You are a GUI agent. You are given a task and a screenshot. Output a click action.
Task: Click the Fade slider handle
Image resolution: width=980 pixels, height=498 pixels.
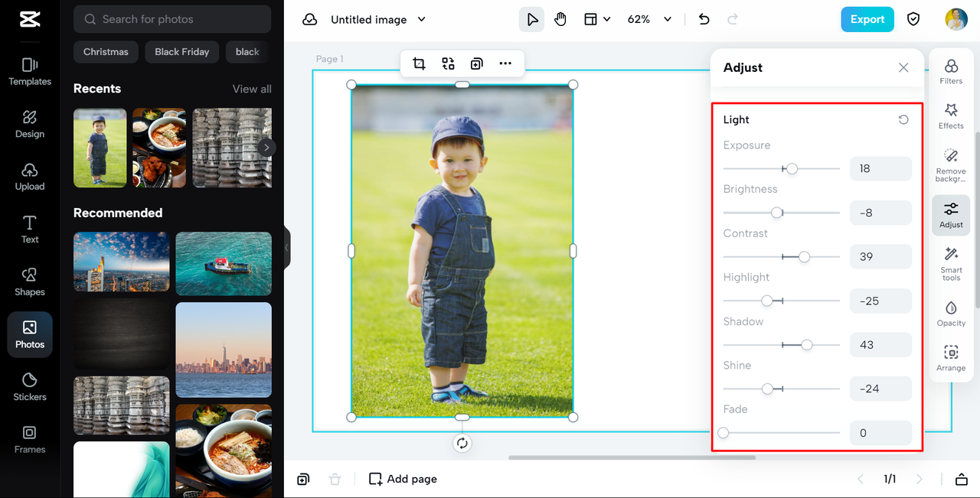724,433
